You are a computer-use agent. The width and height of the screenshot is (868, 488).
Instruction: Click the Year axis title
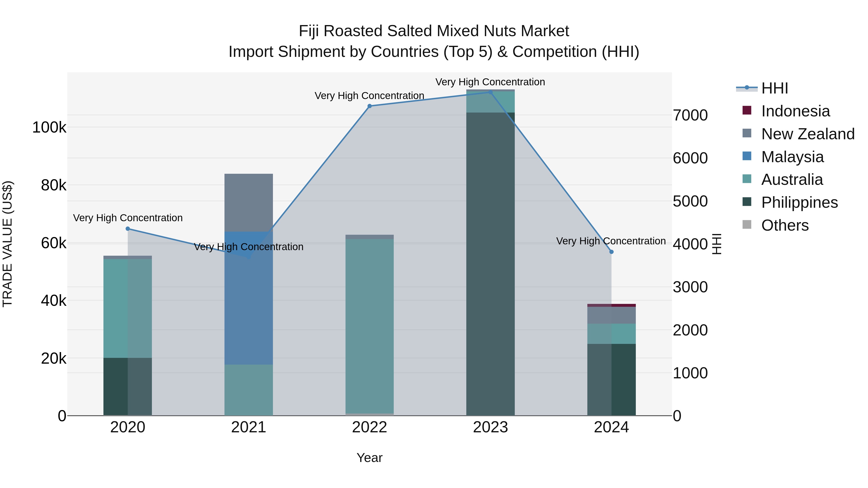(370, 458)
